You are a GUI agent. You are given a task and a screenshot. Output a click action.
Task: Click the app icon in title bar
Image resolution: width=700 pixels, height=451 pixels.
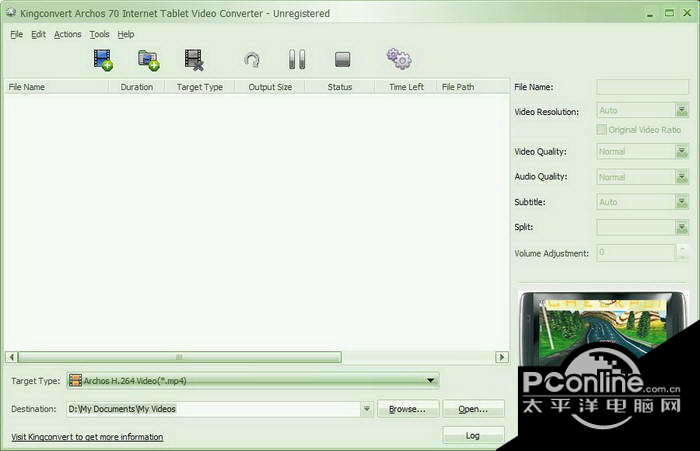11,13
